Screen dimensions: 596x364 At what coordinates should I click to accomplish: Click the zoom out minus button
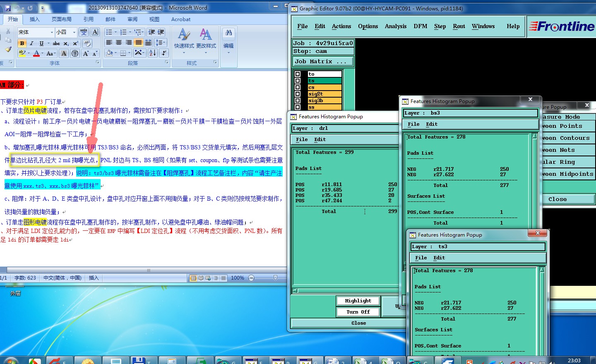pyautogui.click(x=251, y=278)
